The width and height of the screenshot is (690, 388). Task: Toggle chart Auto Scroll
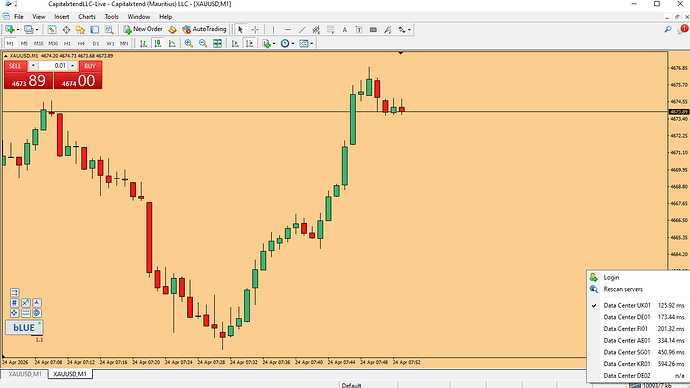(235, 43)
